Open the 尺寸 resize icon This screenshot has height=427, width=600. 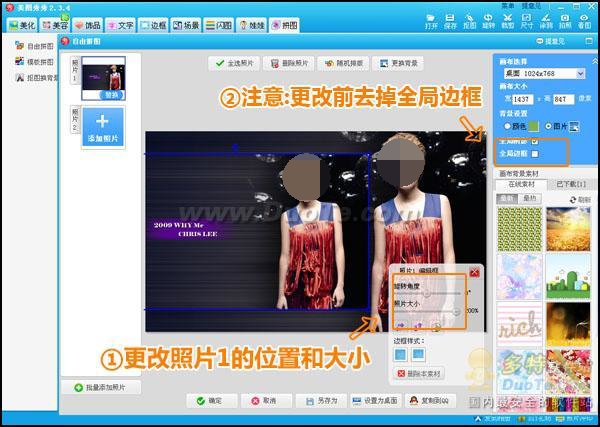tap(527, 22)
